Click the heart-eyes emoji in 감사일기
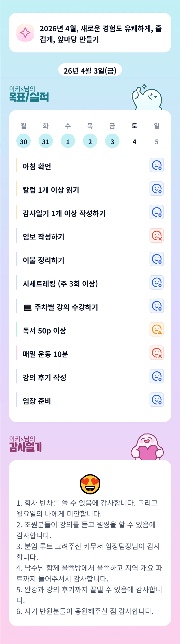This screenshot has height=644, width=180. point(90,484)
